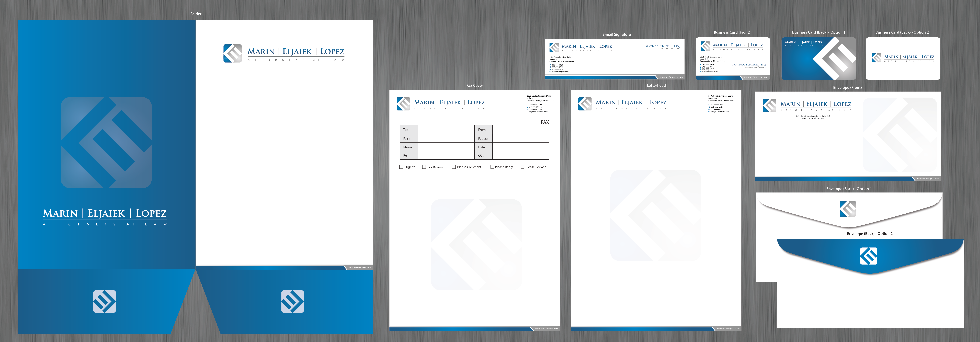The width and height of the screenshot is (980, 342).
Task: Click the 'Business Card (Back) - Option 2' caption
Action: (x=902, y=32)
